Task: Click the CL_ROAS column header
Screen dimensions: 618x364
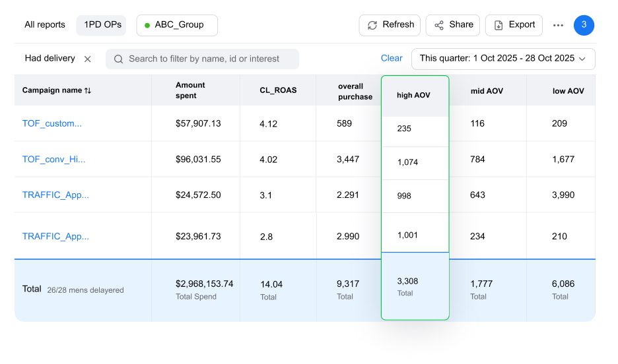Action: [x=278, y=90]
